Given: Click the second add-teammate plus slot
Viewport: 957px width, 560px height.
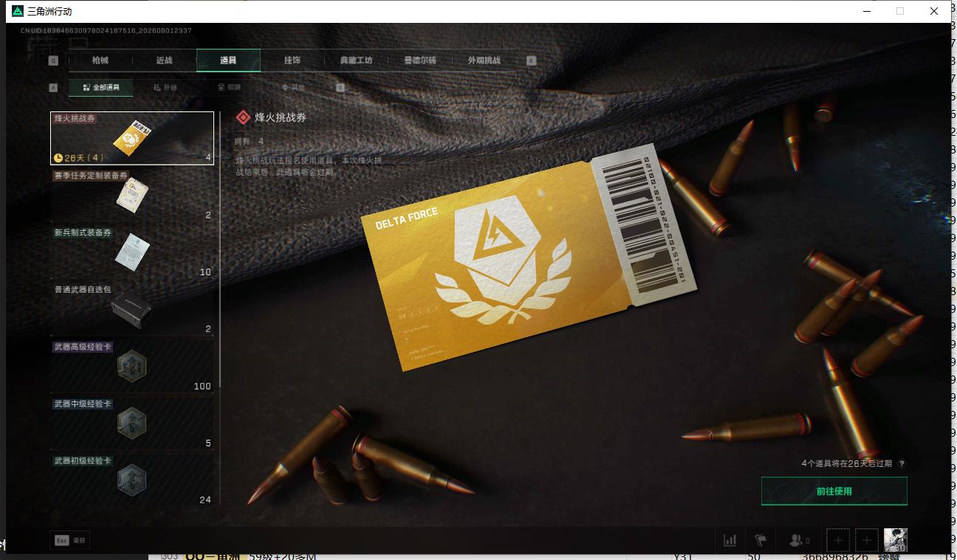Looking at the screenshot, I should click(867, 540).
